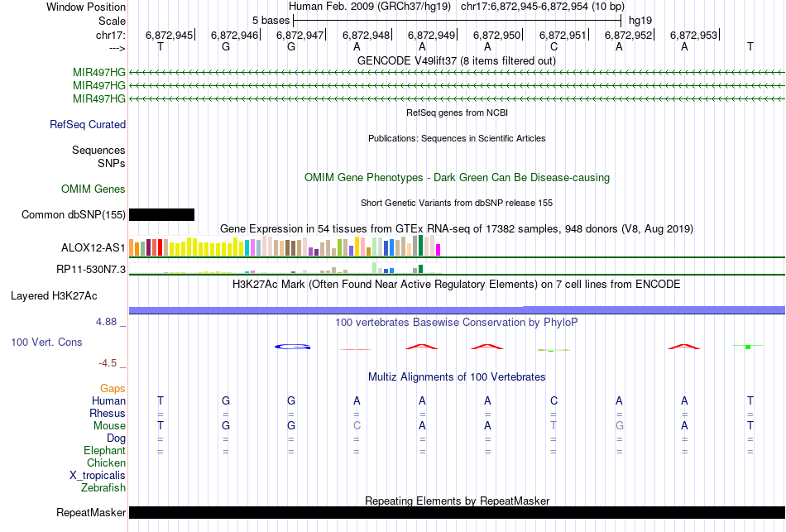
Task: Click the OMIM Genes label
Action: [93, 189]
